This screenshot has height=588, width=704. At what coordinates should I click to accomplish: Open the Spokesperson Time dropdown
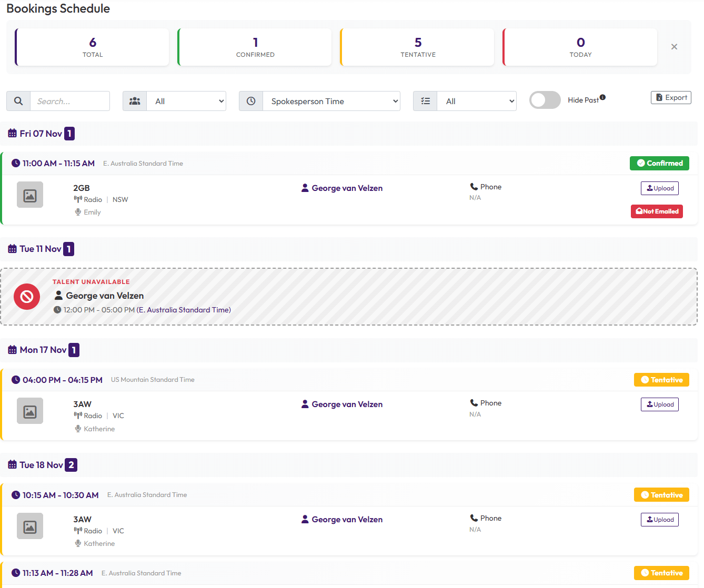331,100
